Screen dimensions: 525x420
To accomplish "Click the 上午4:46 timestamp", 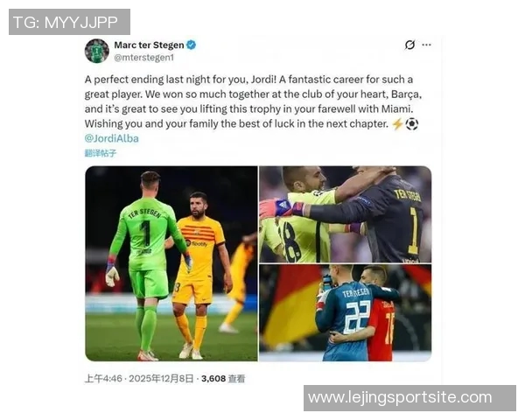I will tap(103, 379).
